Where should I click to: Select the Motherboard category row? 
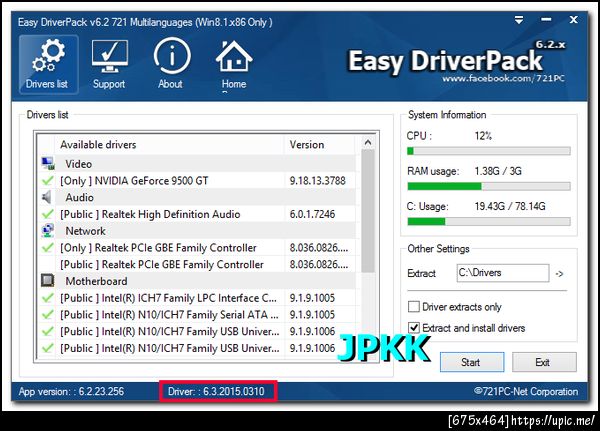point(198,281)
